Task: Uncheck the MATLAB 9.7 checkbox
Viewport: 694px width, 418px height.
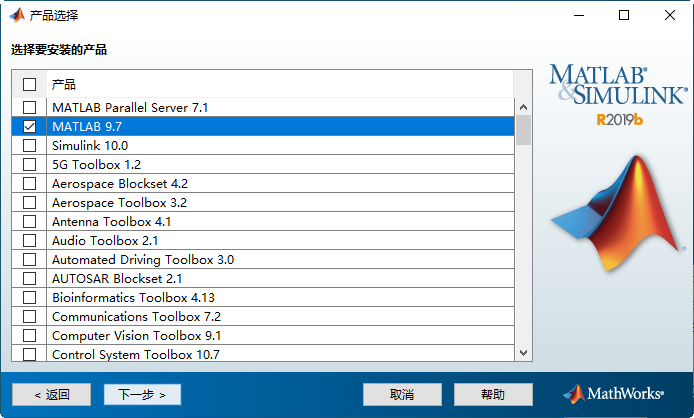Action: pos(29,127)
